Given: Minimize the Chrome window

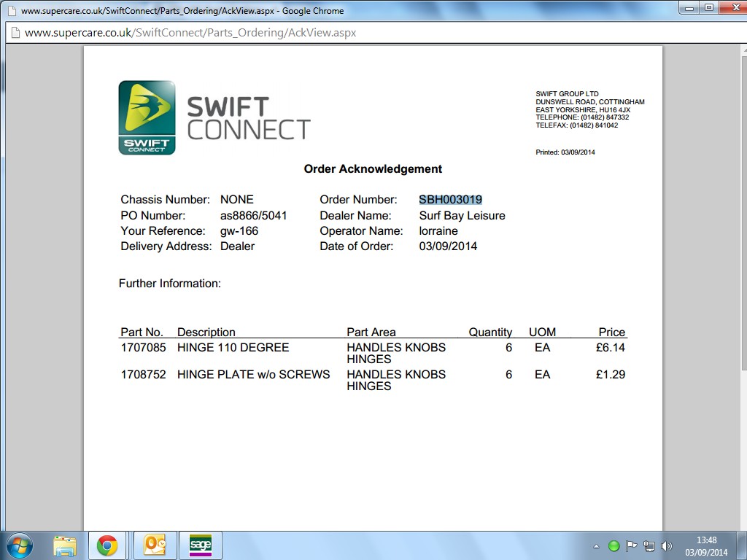Looking at the screenshot, I should tap(689, 7).
